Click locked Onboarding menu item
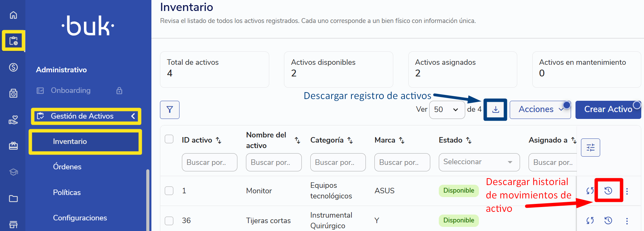Viewport: 644px width, 231px height. click(71, 90)
